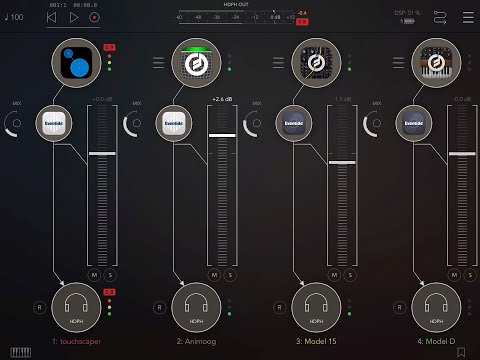
Task: Mute the Model D channel
Action: (454, 275)
